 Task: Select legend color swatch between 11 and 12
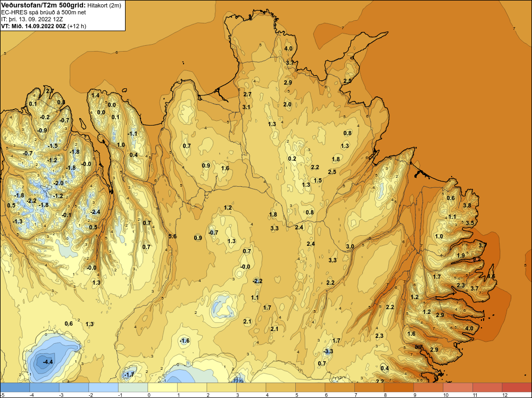point(487,387)
